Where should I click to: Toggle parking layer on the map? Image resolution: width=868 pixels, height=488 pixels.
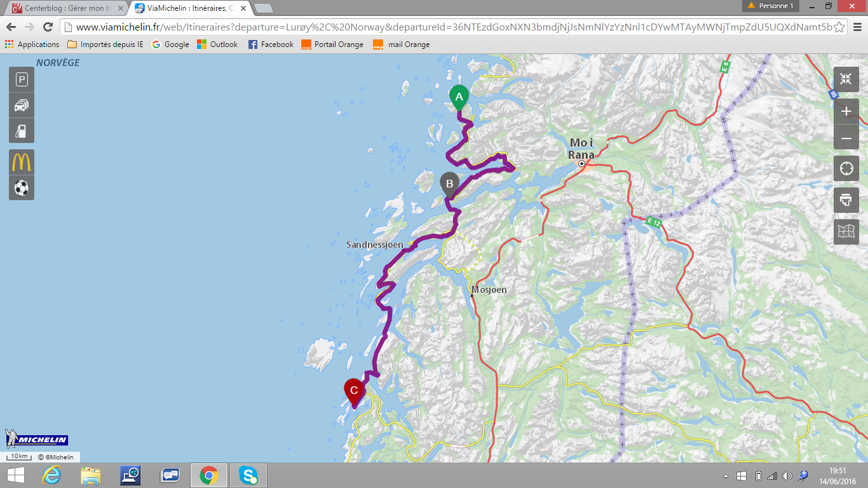(x=22, y=79)
